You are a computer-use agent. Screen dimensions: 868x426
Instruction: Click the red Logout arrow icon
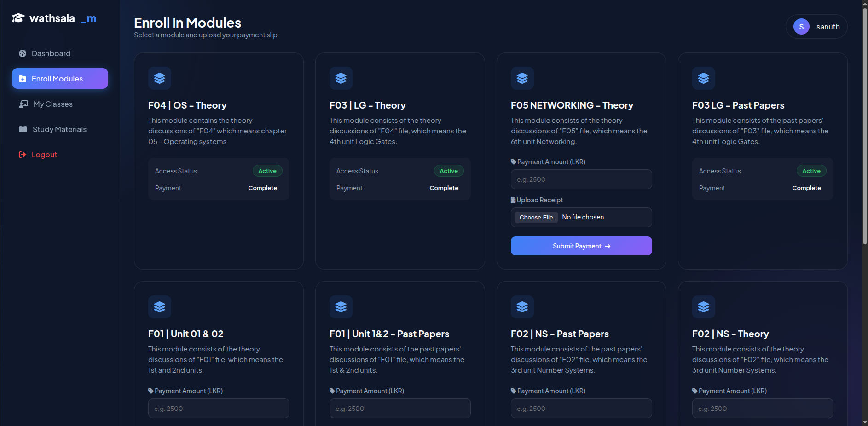(x=23, y=155)
